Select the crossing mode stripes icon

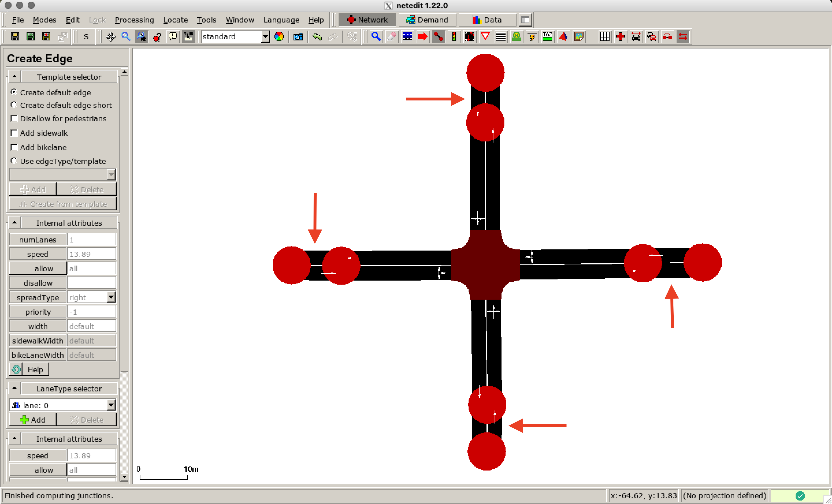(501, 36)
